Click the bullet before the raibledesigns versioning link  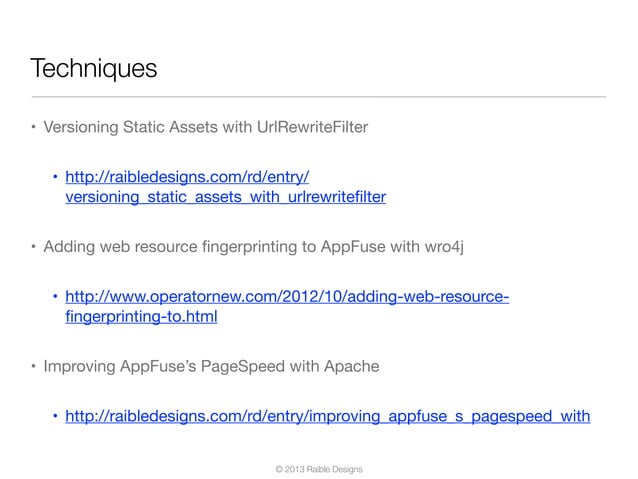[x=56, y=178]
